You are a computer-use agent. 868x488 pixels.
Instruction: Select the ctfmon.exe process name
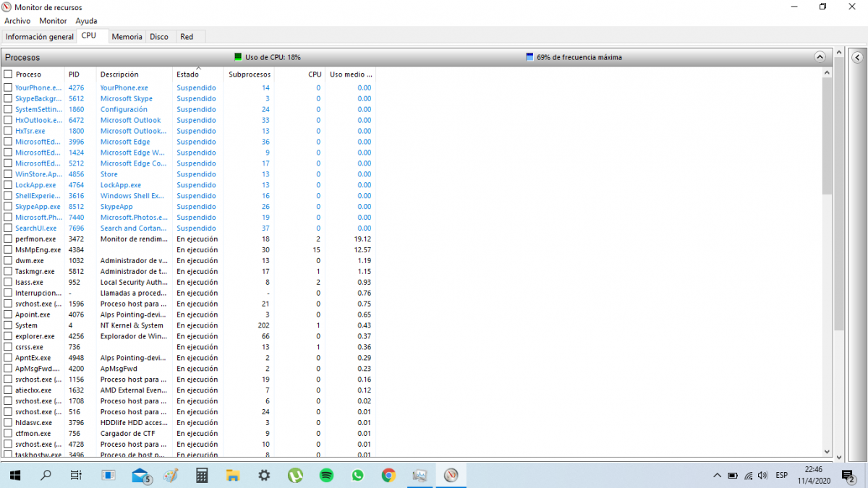[33, 434]
